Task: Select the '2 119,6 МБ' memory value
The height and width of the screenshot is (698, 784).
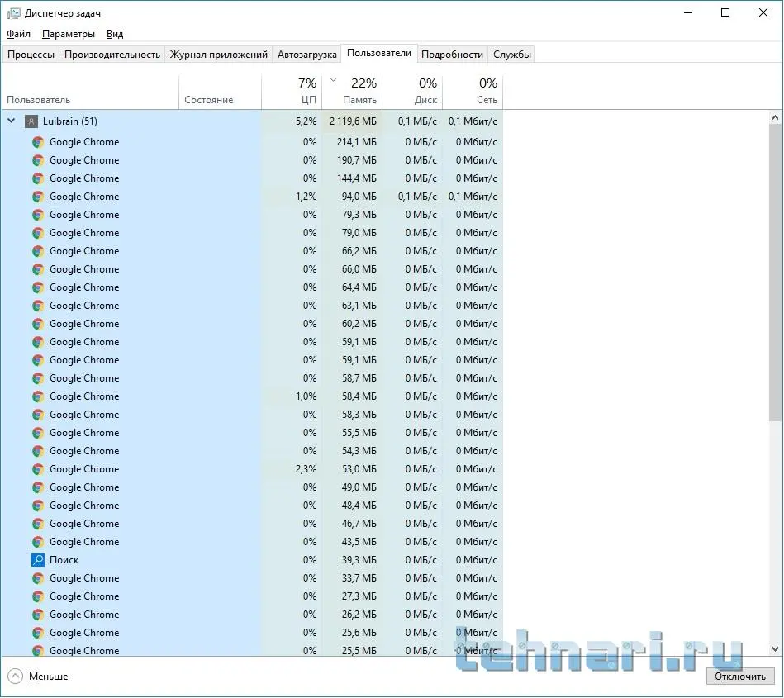Action: coord(353,121)
